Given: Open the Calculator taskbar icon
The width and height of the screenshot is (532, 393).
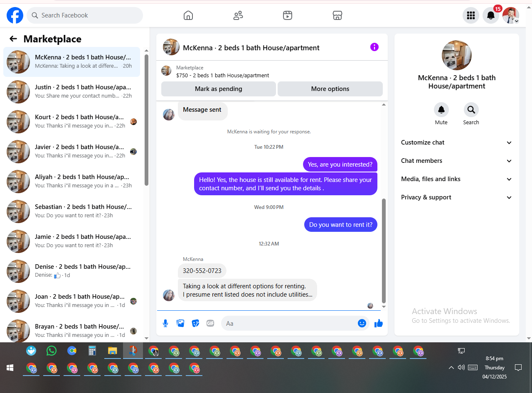Looking at the screenshot, I should point(92,351).
